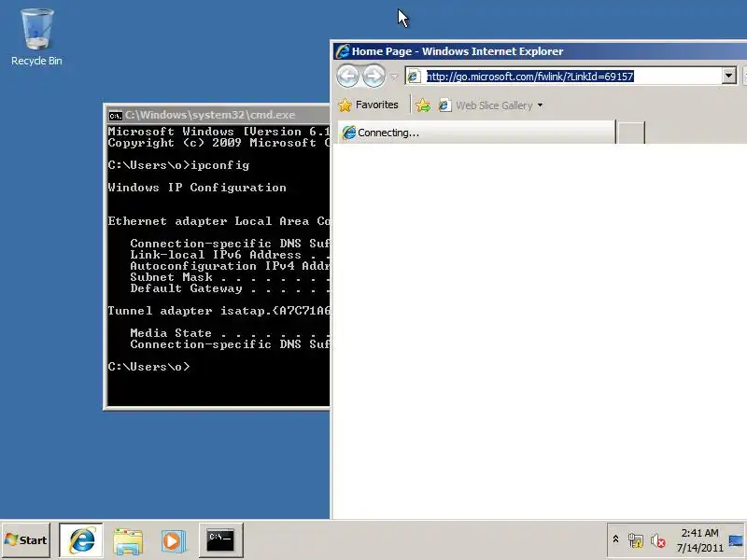Select the go.microsoft.com URL in address bar
This screenshot has height=560, width=747.
pos(529,77)
